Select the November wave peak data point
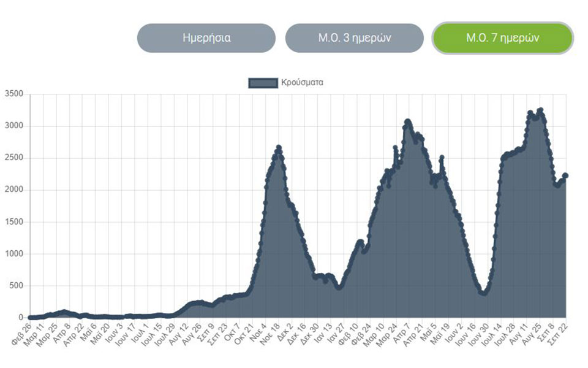Screen dimensions: 588x368 (279, 146)
